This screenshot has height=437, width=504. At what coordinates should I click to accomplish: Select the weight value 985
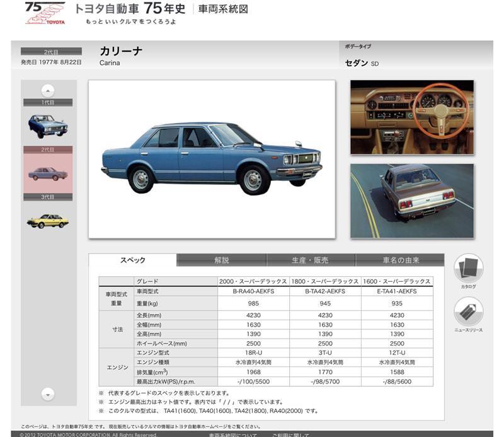pos(253,303)
